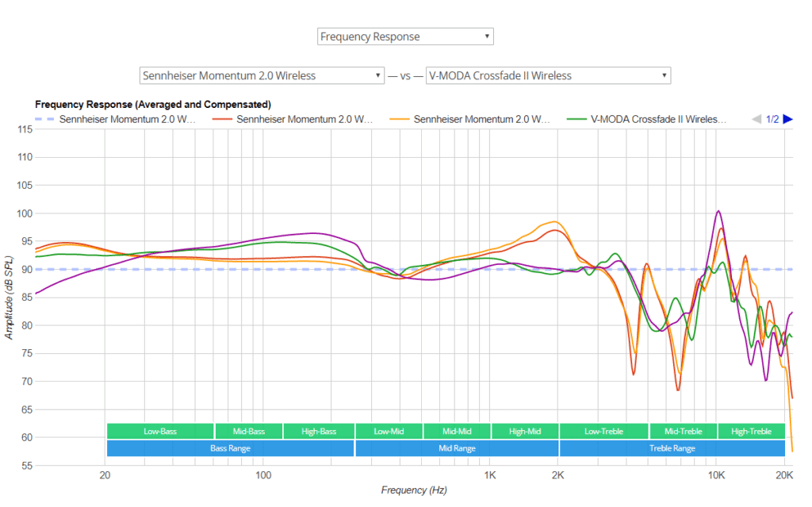The width and height of the screenshot is (812, 507).
Task: Click the 1K frequency axis tick
Action: point(490,474)
